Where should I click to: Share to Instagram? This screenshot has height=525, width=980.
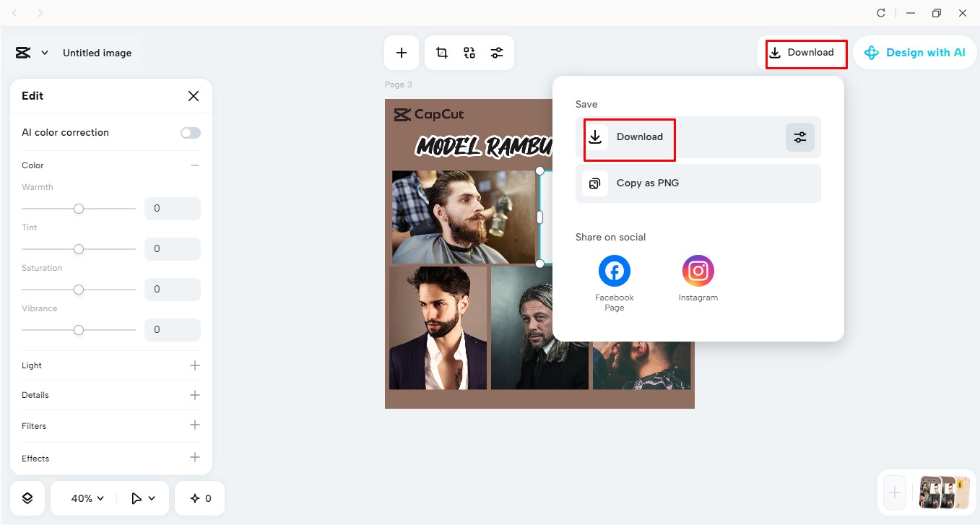[698, 279]
